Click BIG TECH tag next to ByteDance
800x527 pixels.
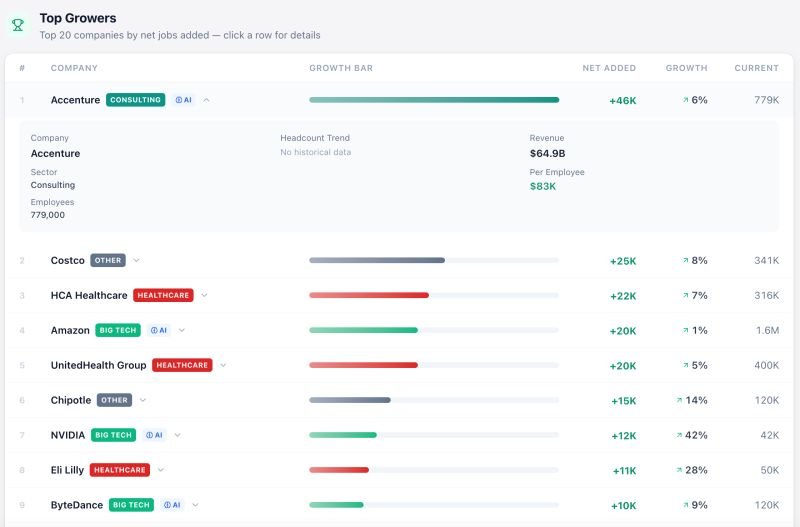coord(131,505)
